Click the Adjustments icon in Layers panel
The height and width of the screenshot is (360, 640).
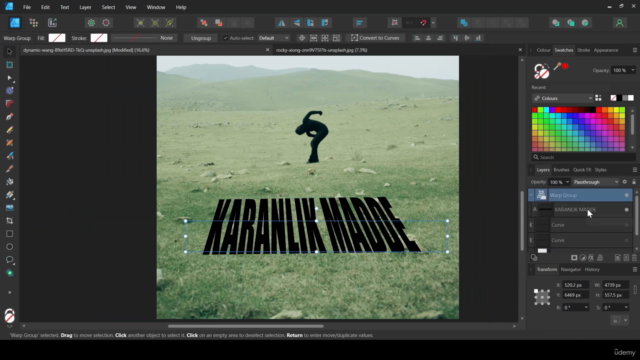click(x=583, y=258)
